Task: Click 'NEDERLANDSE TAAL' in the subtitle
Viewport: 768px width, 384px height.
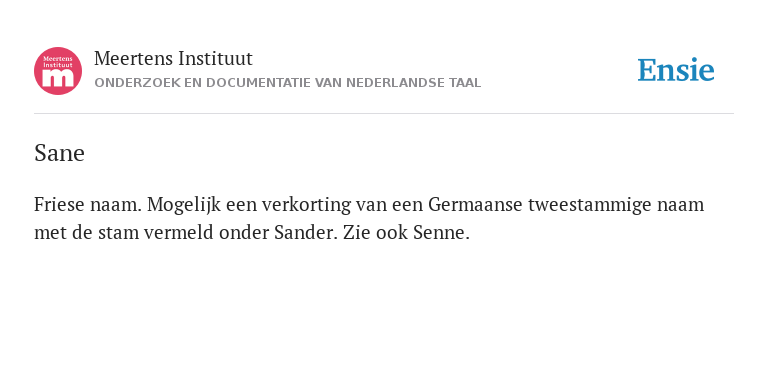Action: coord(413,83)
